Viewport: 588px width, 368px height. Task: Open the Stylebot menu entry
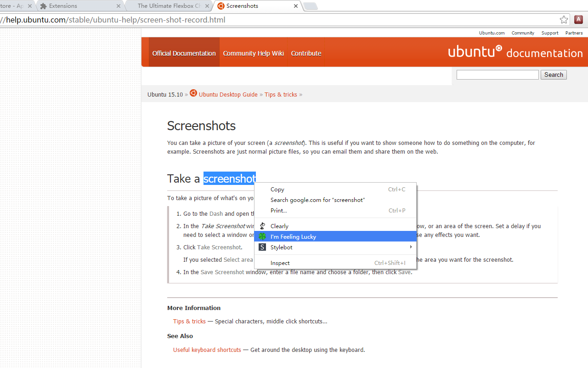coord(335,247)
